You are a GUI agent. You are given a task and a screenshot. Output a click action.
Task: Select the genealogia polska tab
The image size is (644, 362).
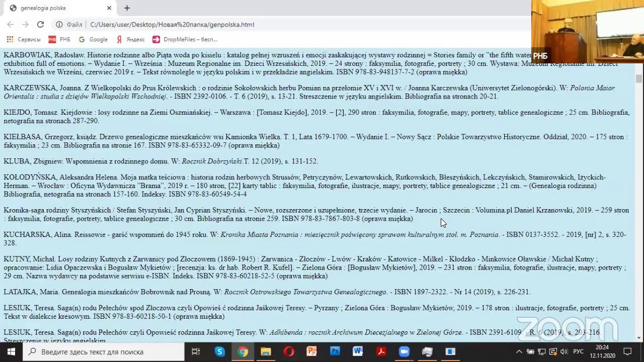[59, 8]
